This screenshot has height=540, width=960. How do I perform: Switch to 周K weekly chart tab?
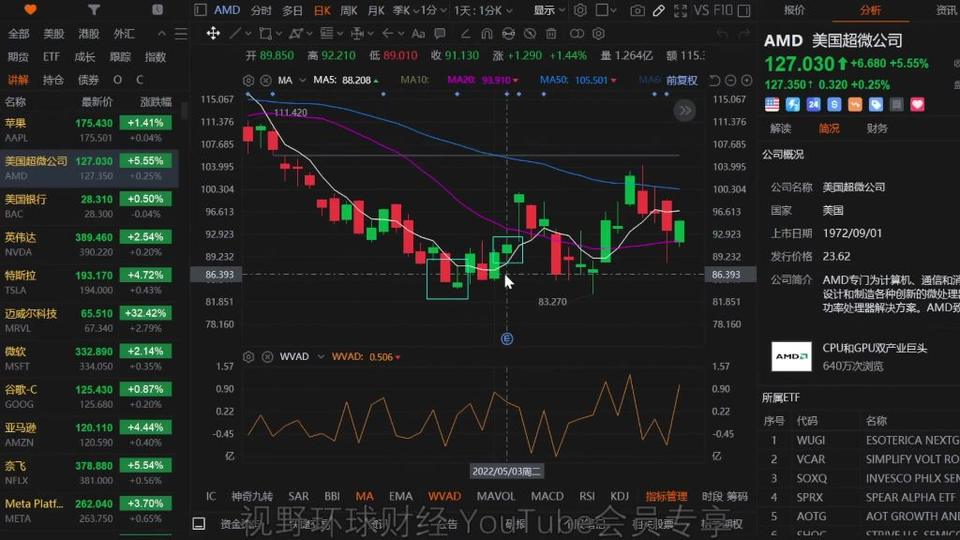click(x=349, y=10)
